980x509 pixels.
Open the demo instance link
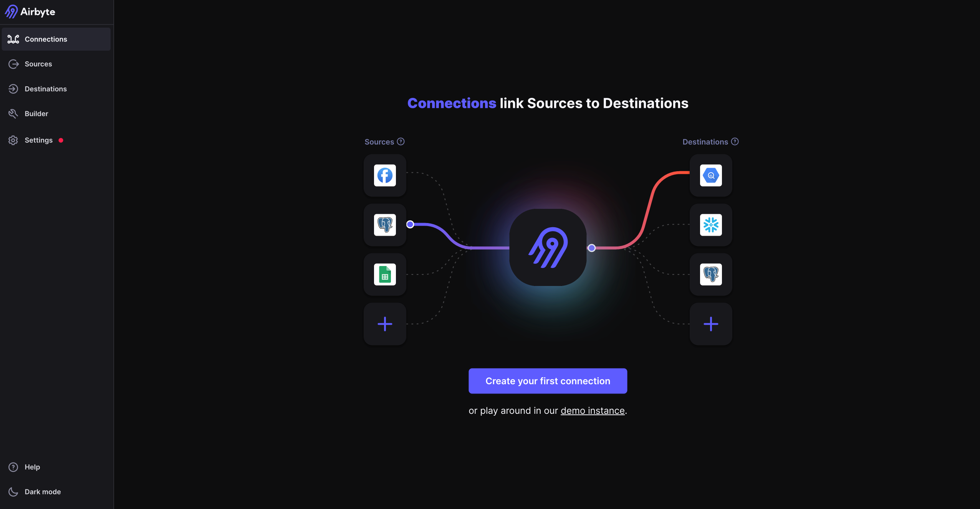pyautogui.click(x=592, y=410)
